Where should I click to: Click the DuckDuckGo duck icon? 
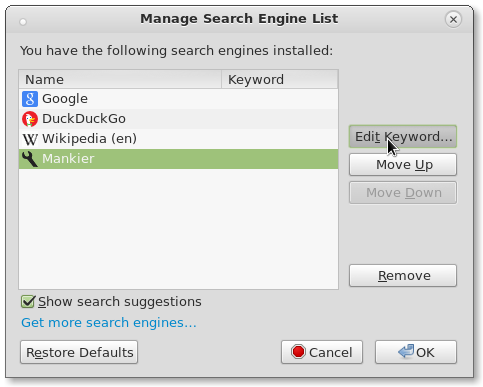(x=30, y=119)
